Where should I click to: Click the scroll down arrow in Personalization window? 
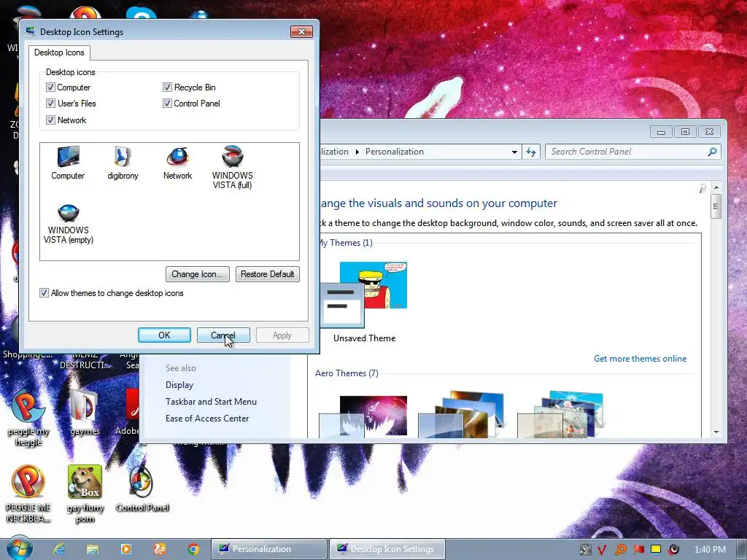[x=716, y=432]
